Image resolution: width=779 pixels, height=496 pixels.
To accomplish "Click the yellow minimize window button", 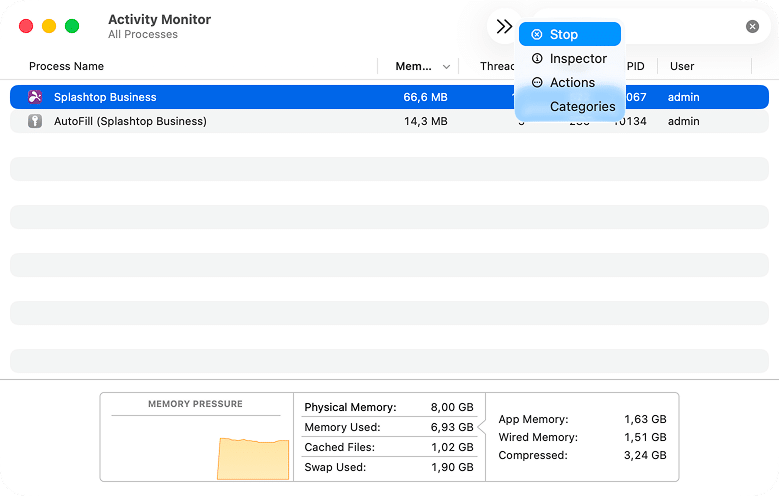I will pyautogui.click(x=49, y=26).
